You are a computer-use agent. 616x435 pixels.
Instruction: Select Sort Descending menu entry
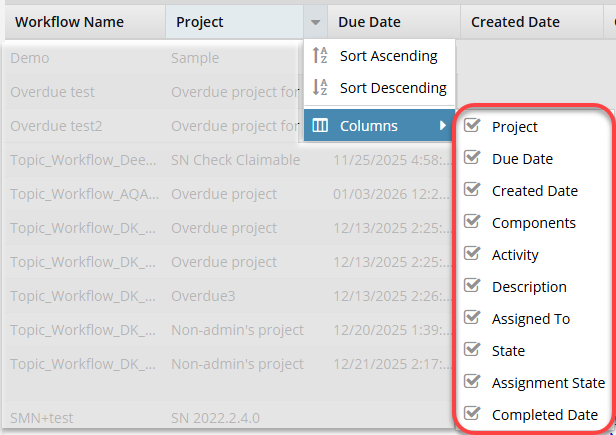coord(392,88)
